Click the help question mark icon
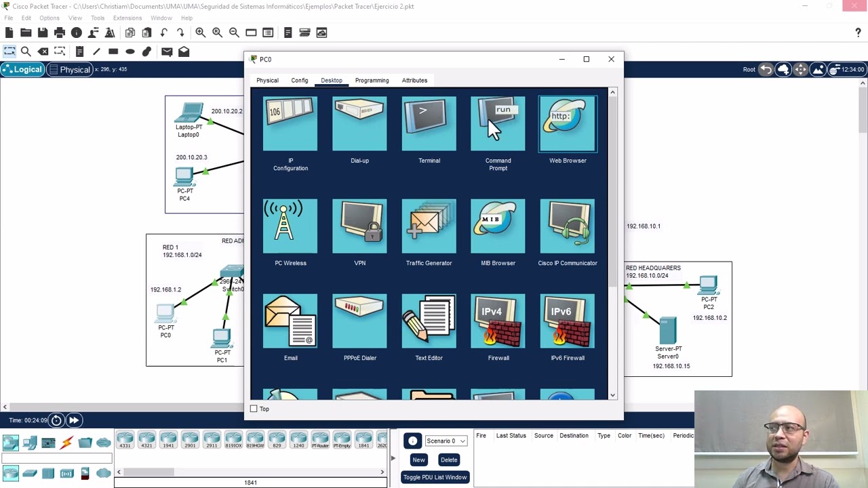Screen dimensions: 868x488 [858, 33]
